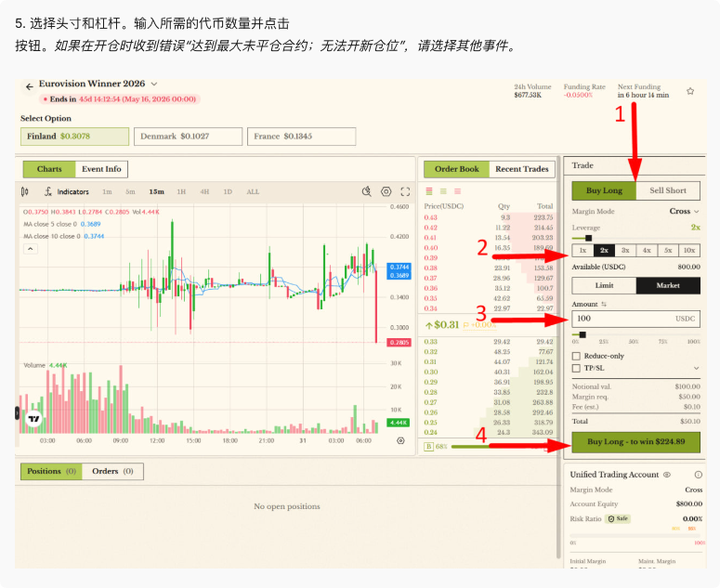Click the Safe risk badge
Image resolution: width=720 pixels, height=588 pixels.
(x=618, y=518)
